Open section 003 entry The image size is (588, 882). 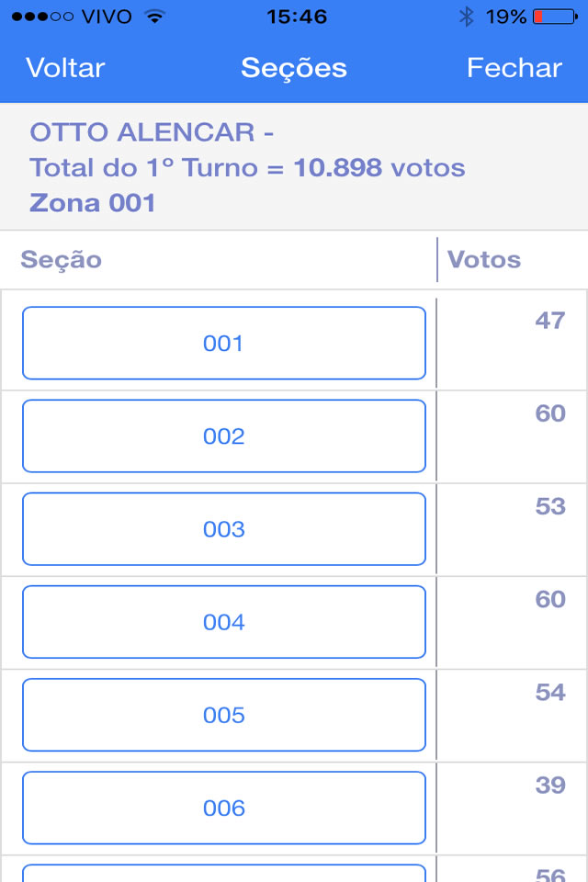pos(224,529)
